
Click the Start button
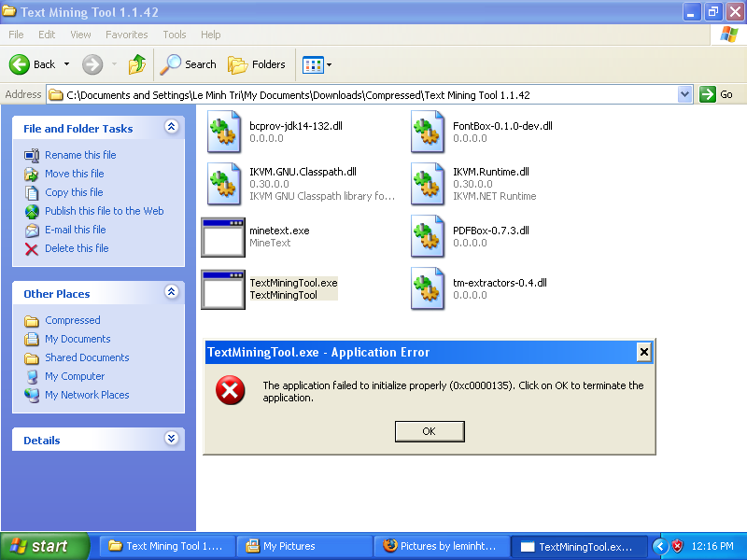click(44, 546)
